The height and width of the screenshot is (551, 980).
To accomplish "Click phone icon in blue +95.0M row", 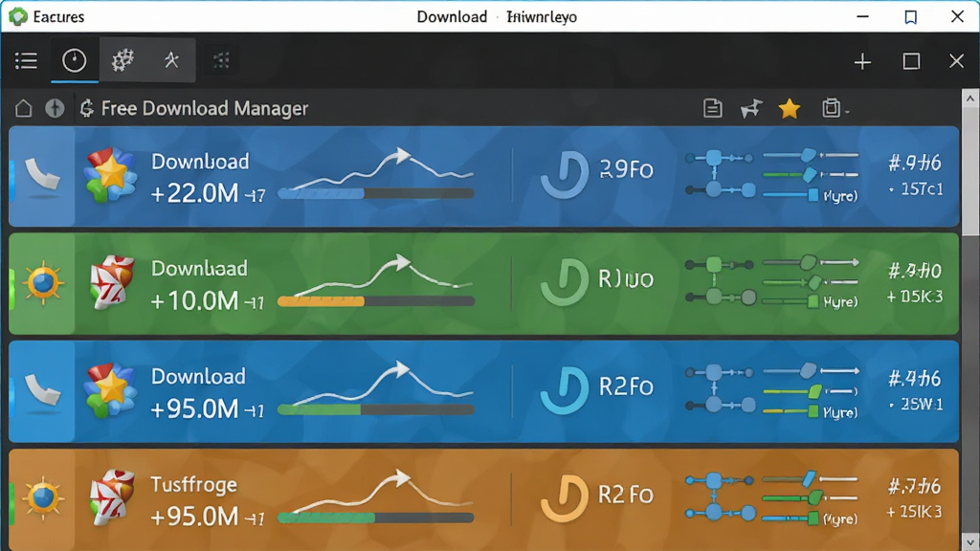I will (x=42, y=391).
